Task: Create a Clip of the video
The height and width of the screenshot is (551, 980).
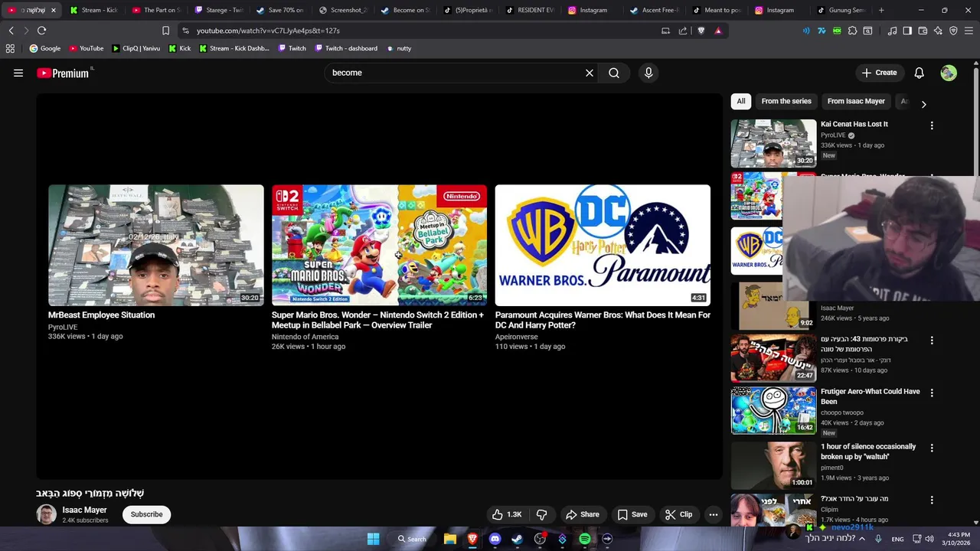Action: pyautogui.click(x=678, y=514)
